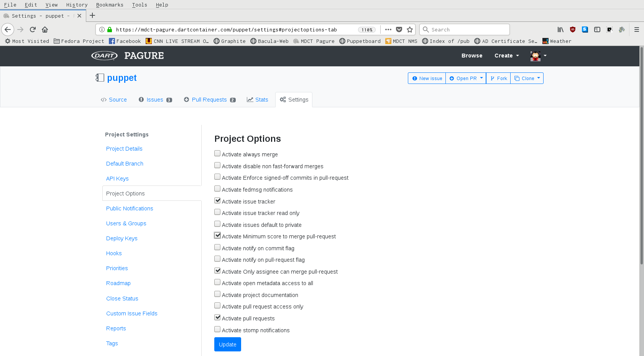Screen dimensions: 644x356
Task: Open the uBlock Origin shield icon
Action: (573, 30)
